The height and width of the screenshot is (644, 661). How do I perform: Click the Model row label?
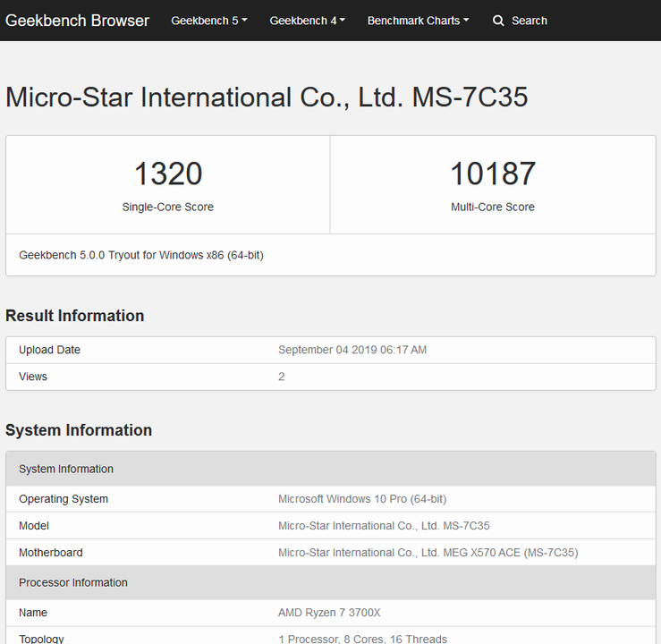point(34,526)
